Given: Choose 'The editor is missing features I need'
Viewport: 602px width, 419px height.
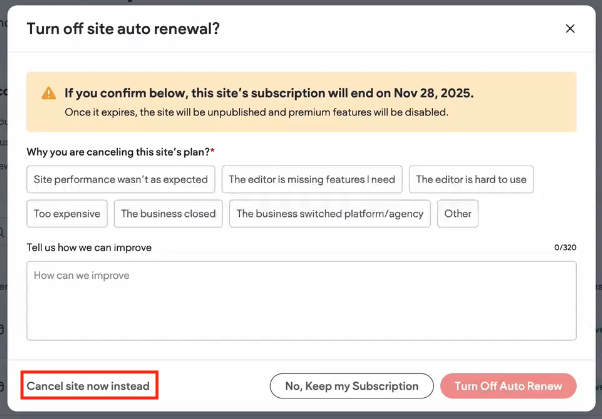Looking at the screenshot, I should (x=312, y=180).
